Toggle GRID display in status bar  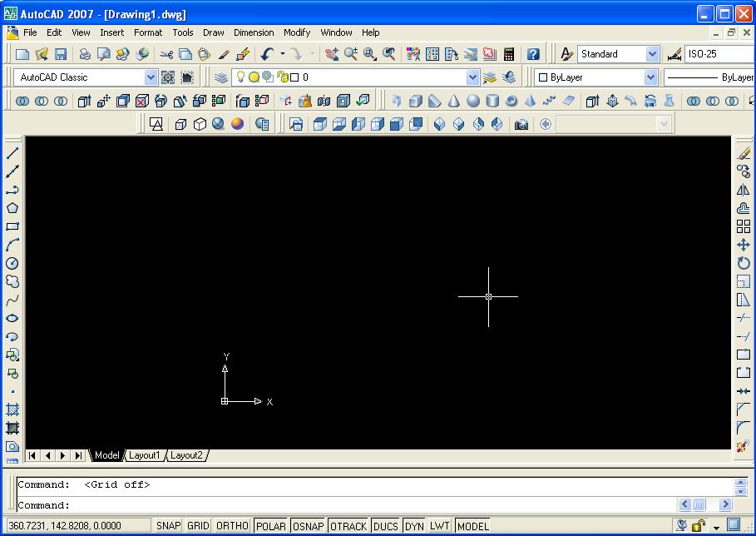(x=198, y=526)
